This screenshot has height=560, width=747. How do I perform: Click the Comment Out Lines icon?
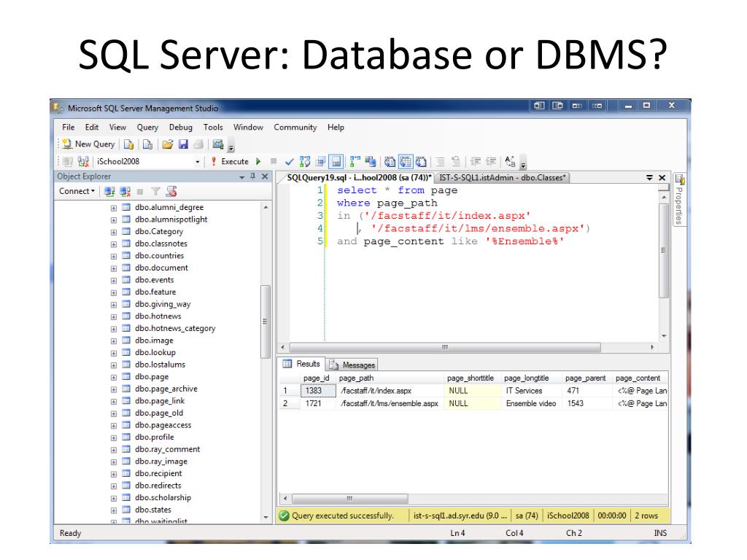(x=440, y=162)
